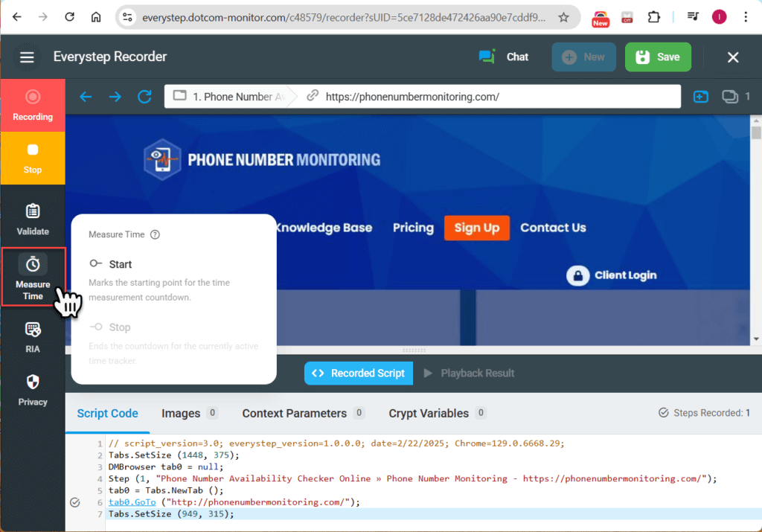
Task: Expand the tabs count dropdown
Action: (736, 97)
